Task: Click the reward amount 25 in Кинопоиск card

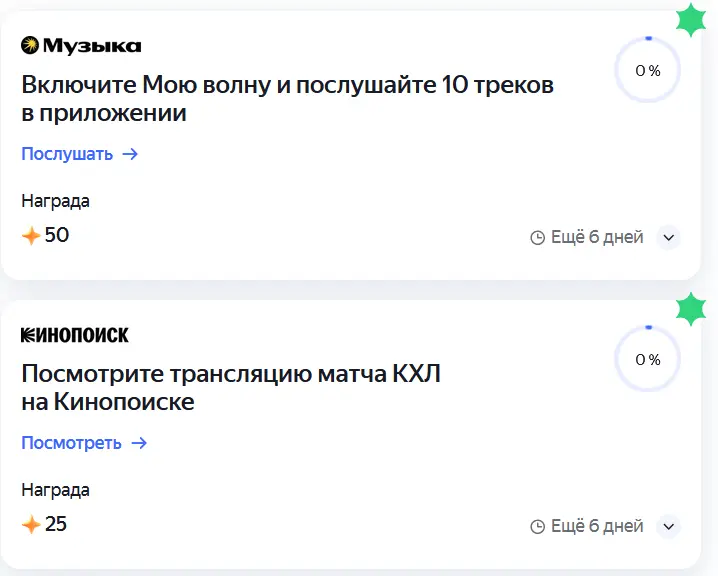Action: point(56,524)
